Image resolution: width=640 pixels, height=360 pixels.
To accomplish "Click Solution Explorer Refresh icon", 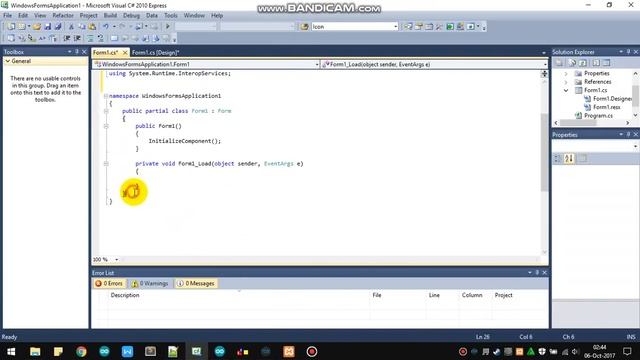I will coord(583,63).
